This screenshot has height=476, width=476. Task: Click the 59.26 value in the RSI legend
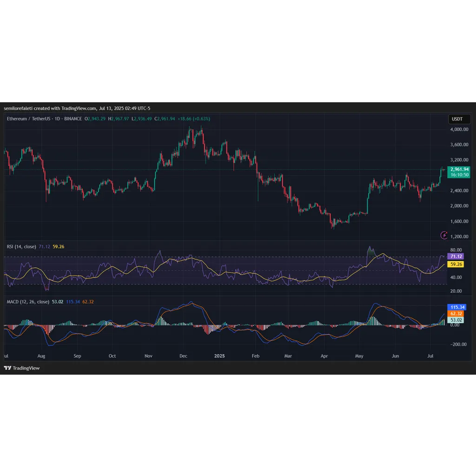(58, 246)
